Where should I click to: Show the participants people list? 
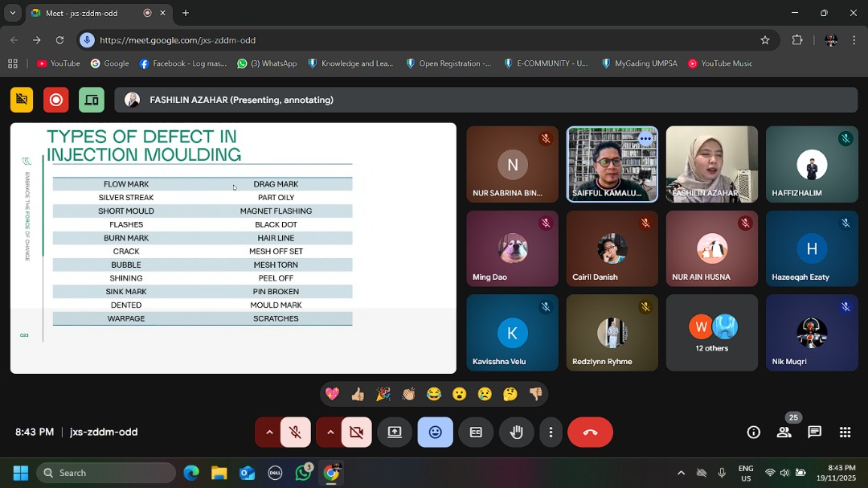[784, 433]
